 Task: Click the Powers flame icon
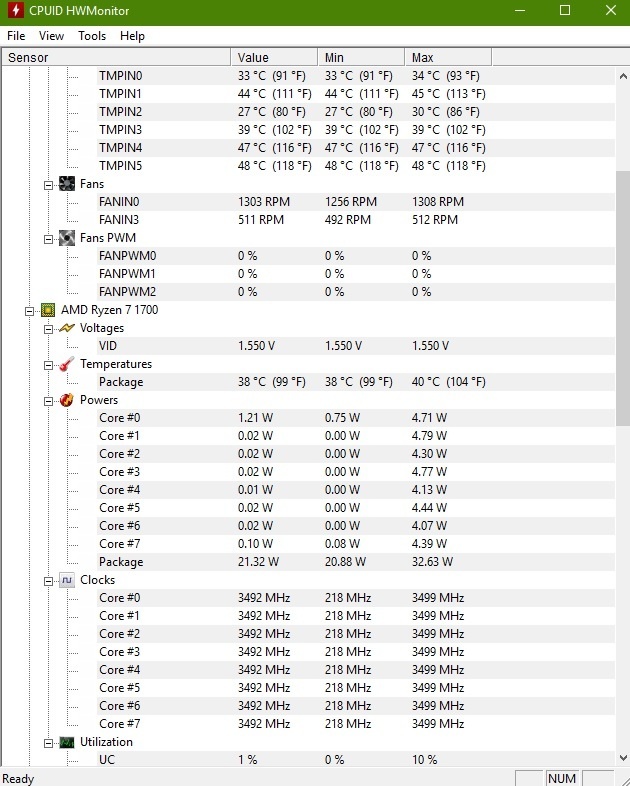pos(67,400)
